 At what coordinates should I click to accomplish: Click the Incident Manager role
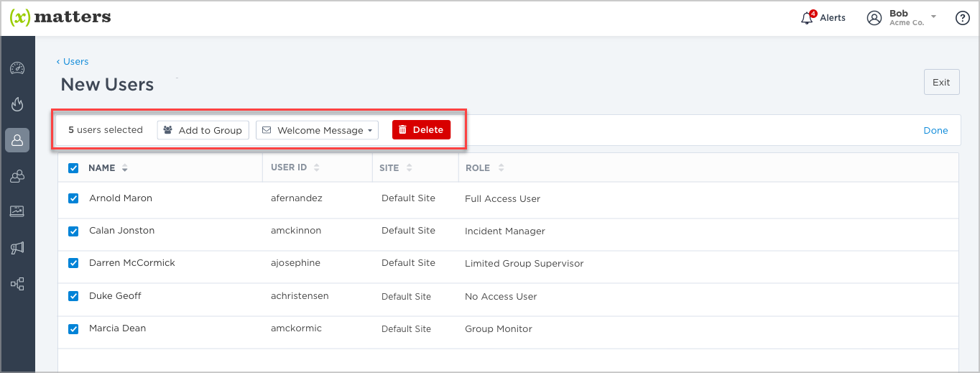505,231
